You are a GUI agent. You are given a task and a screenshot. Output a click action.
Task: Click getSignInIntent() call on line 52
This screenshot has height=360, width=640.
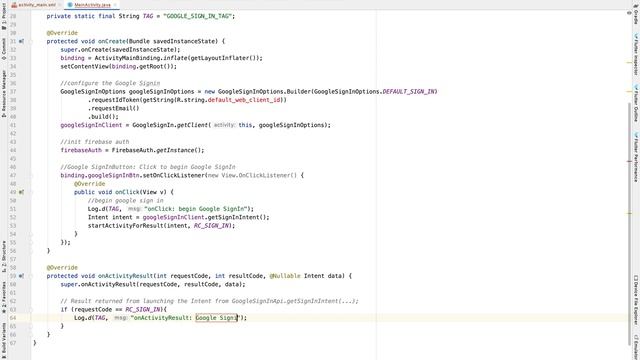(237, 218)
